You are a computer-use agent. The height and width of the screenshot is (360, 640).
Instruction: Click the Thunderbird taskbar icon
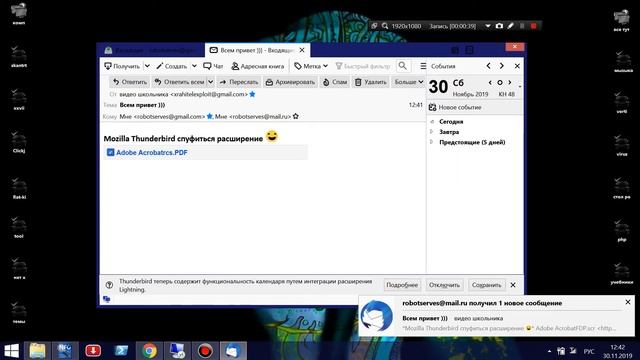tap(233, 351)
